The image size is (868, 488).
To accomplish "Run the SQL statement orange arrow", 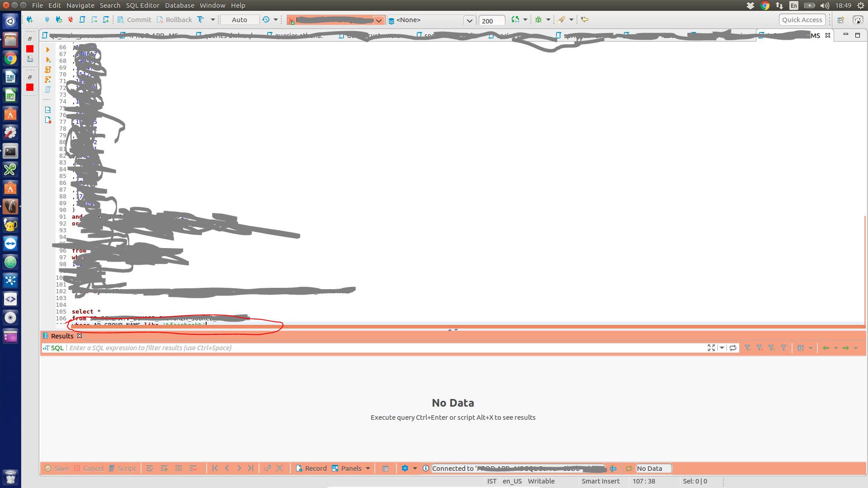I will 48,50.
